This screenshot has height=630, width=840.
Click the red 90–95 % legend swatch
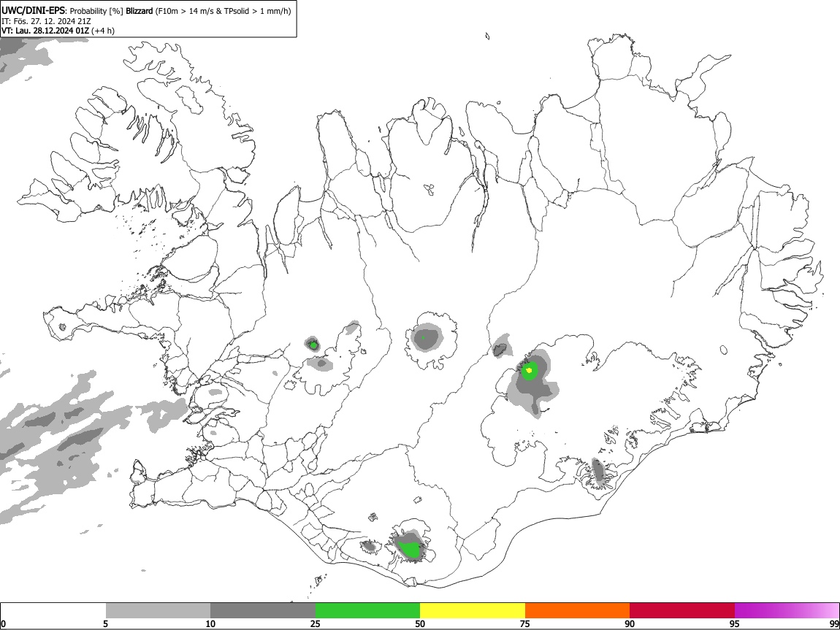click(x=682, y=611)
